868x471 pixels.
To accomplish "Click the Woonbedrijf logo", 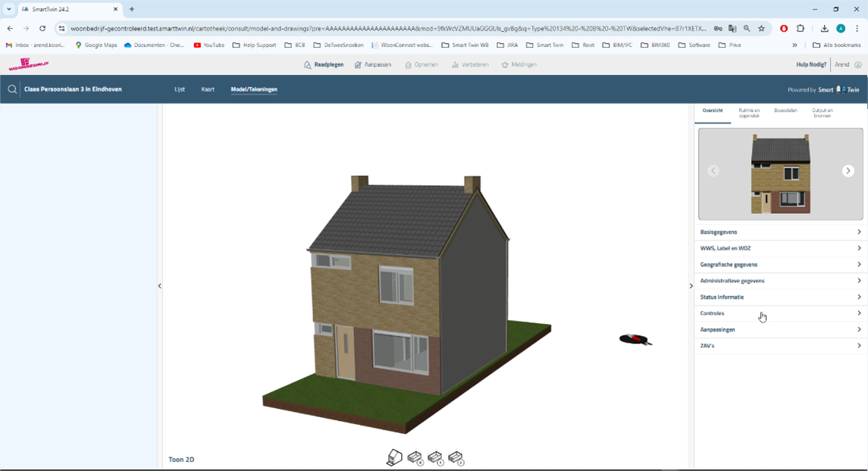I will pos(28,64).
